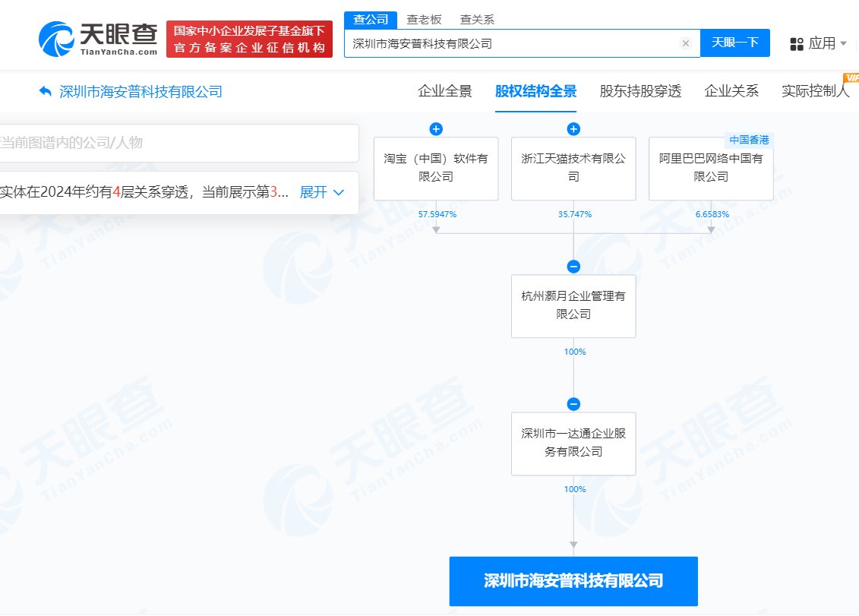Viewport: 859px width, 616px height.
Task: Click the red 国家中小企业发展子基金旗下 banner
Action: point(249,39)
